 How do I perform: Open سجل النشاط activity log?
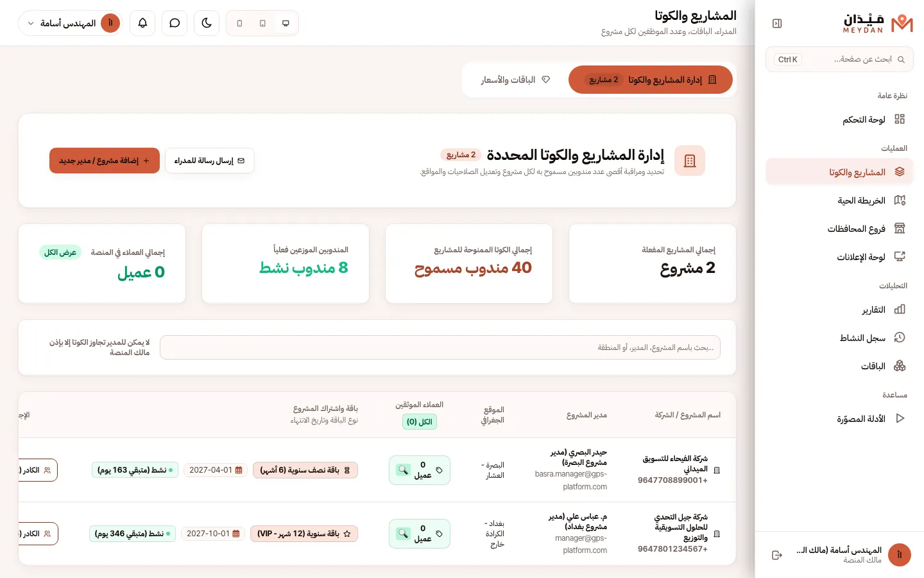839,338
